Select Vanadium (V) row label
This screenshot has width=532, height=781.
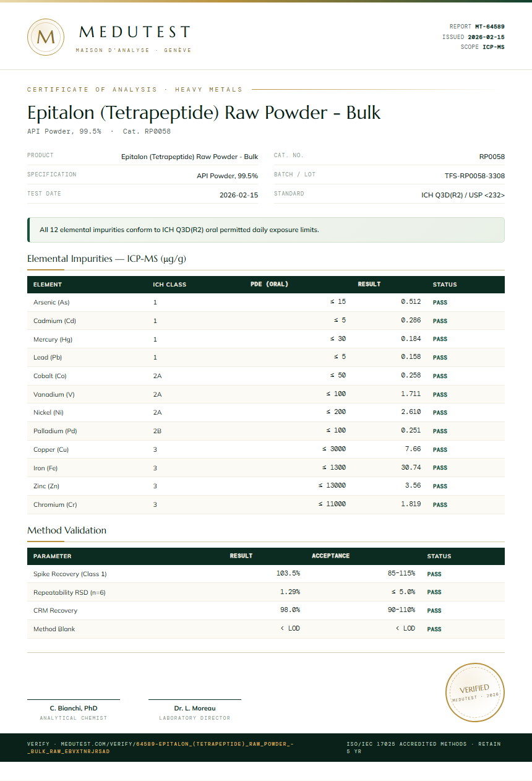click(54, 394)
